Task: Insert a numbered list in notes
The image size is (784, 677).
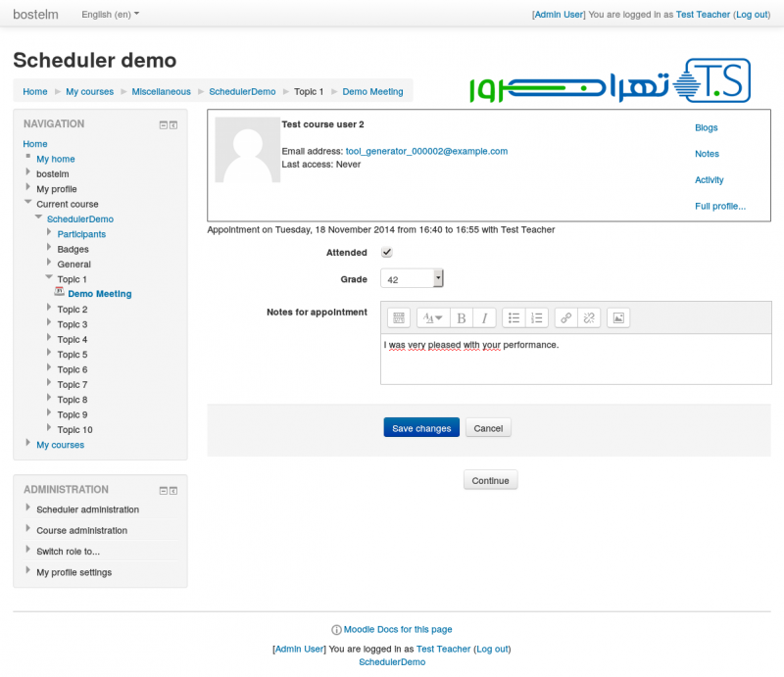Action: click(x=536, y=317)
